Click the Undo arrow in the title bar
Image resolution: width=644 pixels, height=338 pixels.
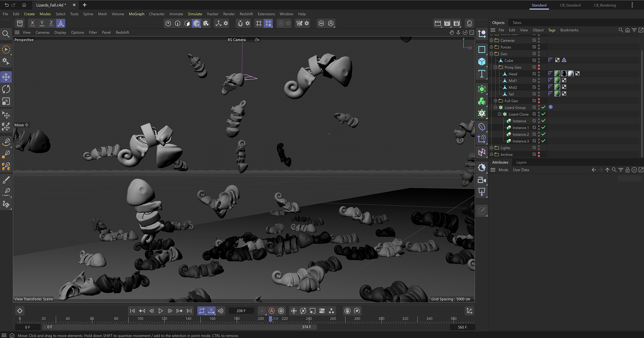(x=6, y=5)
